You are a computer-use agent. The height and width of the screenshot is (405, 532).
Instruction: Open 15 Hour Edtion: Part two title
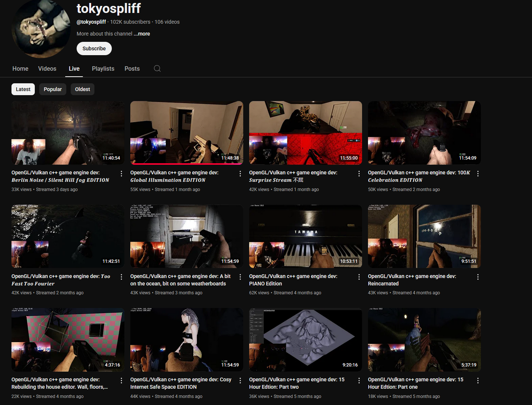[297, 383]
